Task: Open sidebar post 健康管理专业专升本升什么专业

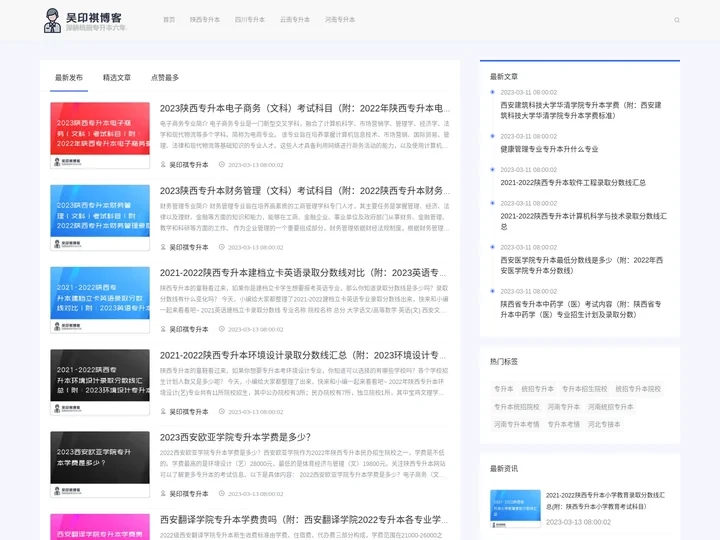Action: 549,149
